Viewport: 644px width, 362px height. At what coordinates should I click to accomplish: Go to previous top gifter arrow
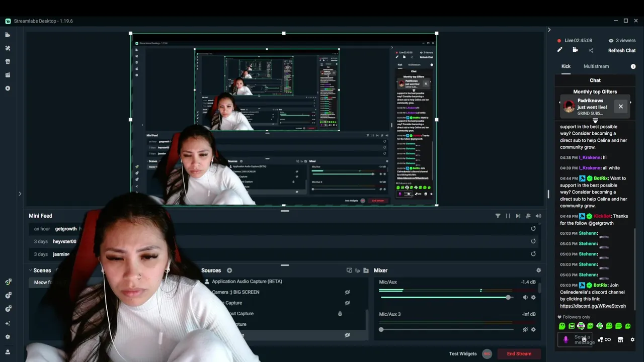click(559, 103)
